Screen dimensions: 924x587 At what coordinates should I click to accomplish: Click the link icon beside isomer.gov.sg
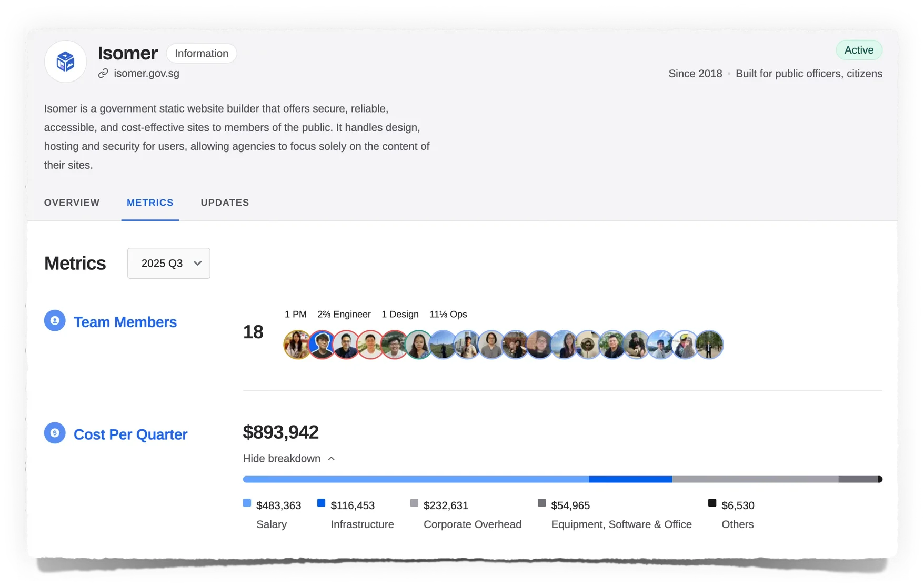[103, 73]
